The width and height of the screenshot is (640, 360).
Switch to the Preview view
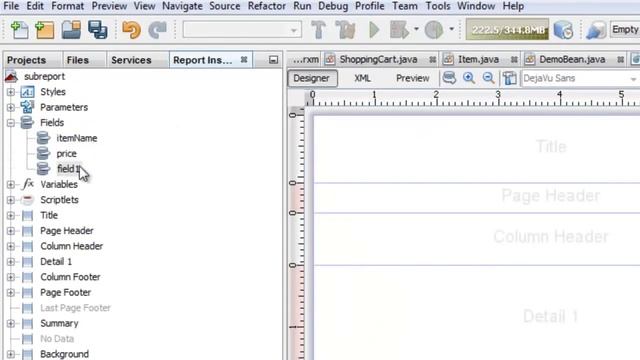click(412, 78)
